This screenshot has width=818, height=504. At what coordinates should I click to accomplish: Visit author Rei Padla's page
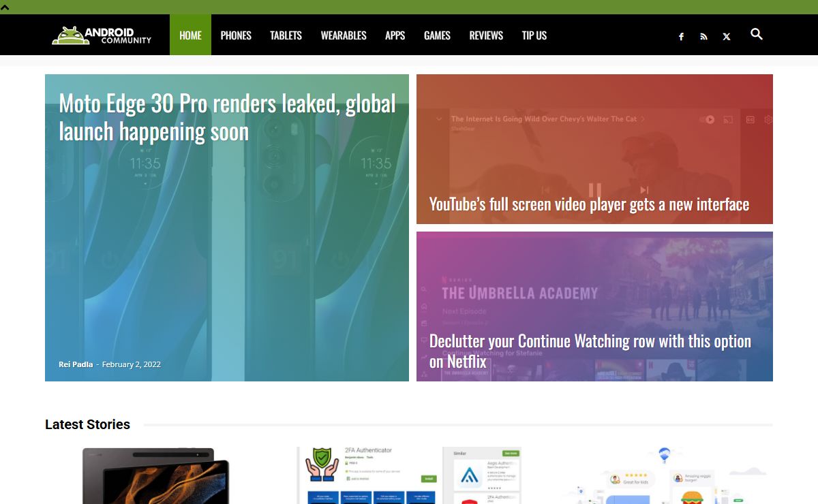[76, 364]
